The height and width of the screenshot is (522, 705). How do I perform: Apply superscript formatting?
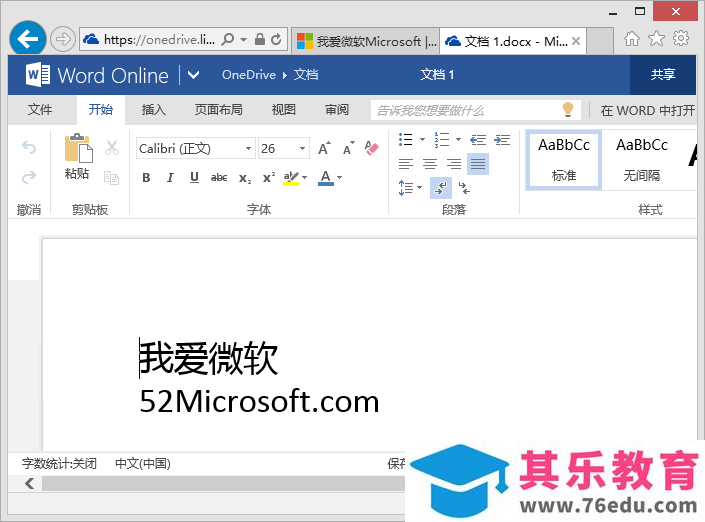point(269,178)
